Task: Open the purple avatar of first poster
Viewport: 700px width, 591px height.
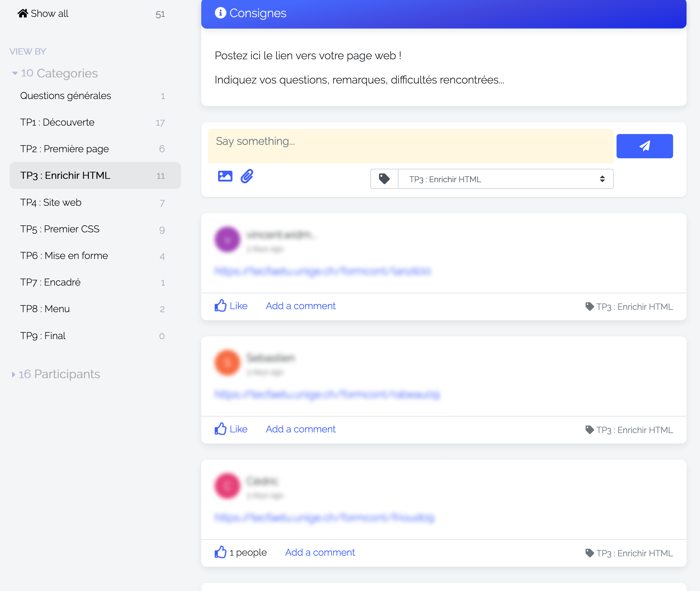Action: pyautogui.click(x=228, y=239)
